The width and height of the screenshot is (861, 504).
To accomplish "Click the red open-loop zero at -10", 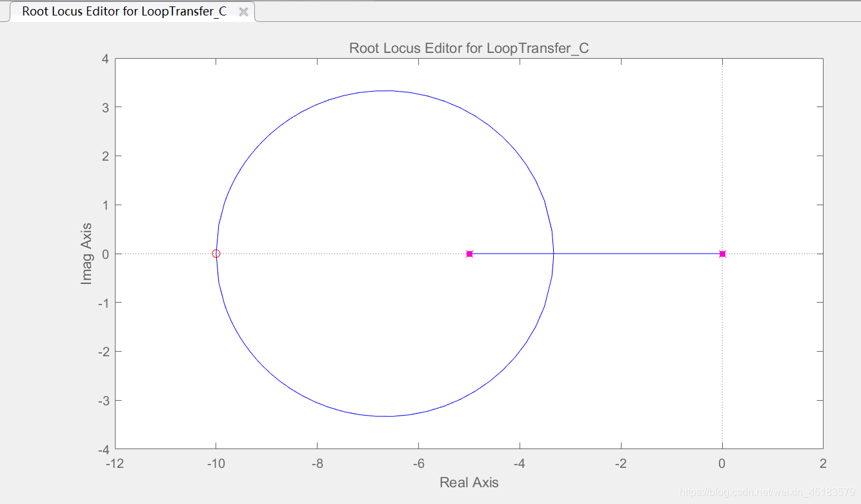I will coord(216,254).
